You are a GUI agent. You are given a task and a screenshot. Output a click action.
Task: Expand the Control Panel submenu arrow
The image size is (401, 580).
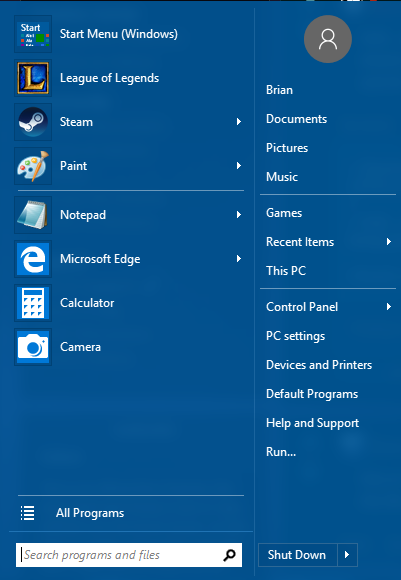click(389, 307)
